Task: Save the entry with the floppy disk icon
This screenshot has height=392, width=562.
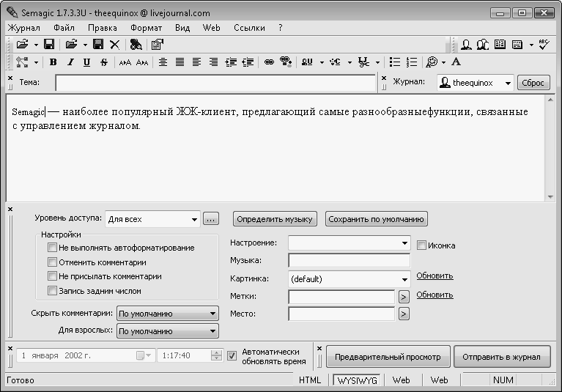Action: click(x=49, y=45)
